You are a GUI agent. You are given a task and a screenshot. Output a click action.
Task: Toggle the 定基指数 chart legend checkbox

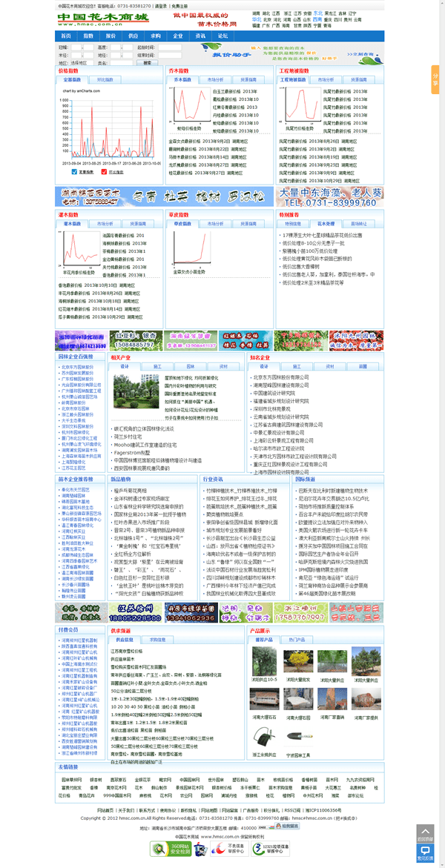[74, 171]
